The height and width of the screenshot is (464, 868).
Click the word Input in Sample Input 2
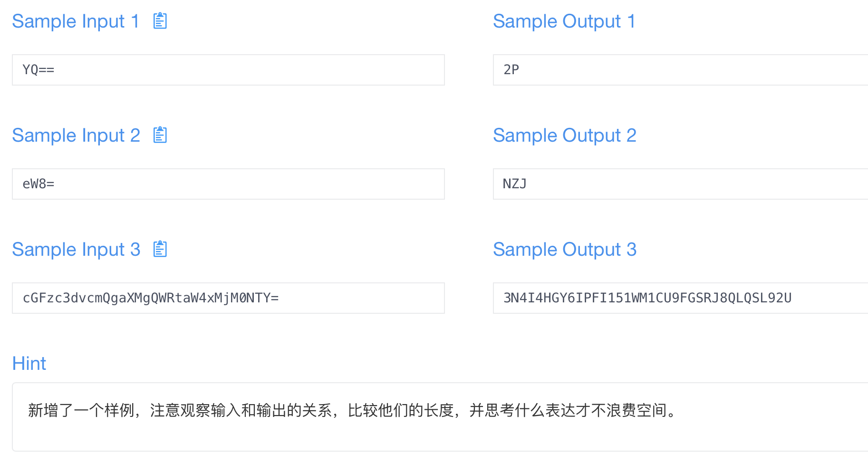(x=103, y=136)
